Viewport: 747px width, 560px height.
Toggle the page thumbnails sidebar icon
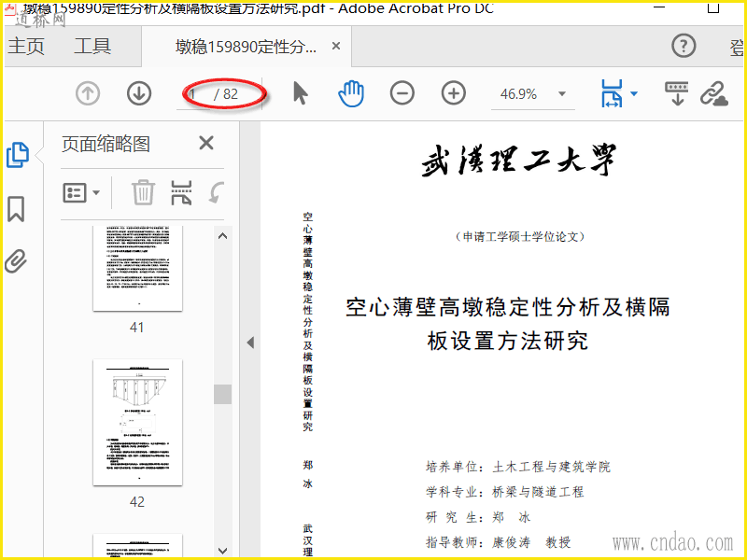point(18,155)
